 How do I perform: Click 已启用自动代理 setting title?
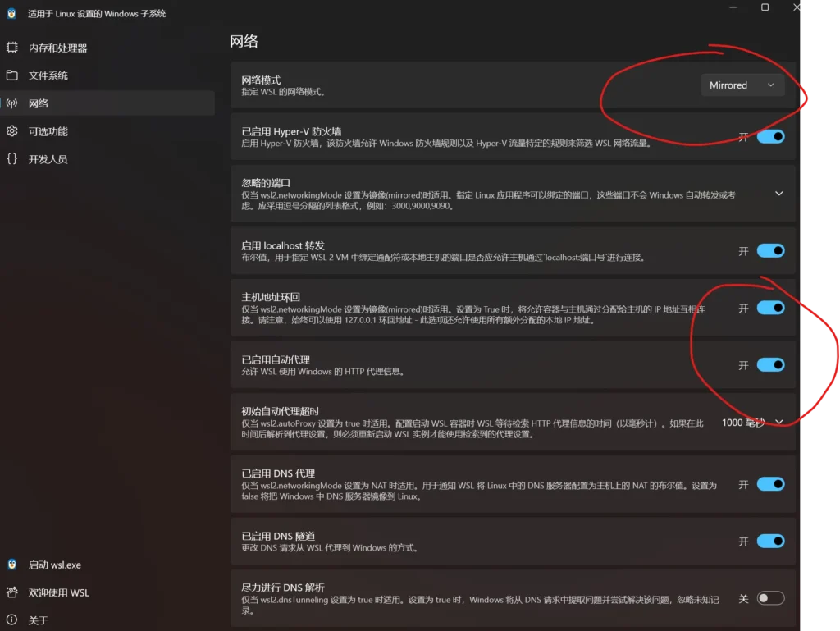[x=276, y=359]
